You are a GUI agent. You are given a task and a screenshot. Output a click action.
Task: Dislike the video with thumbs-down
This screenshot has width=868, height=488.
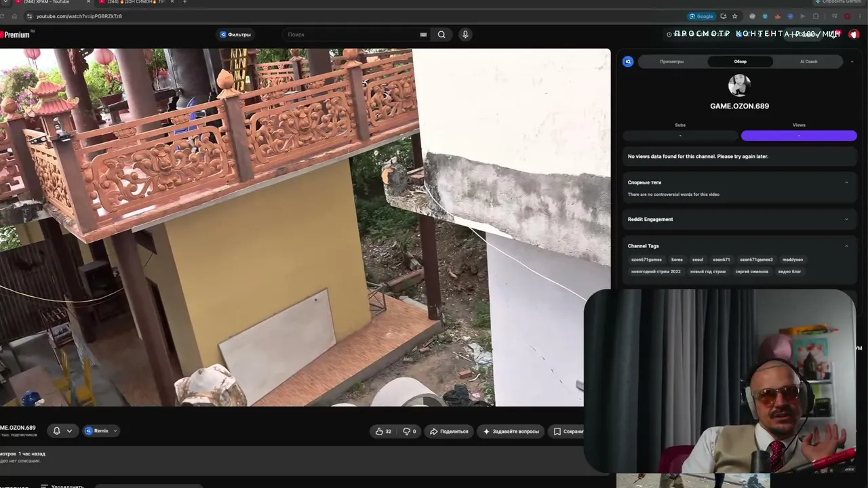[410, 431]
